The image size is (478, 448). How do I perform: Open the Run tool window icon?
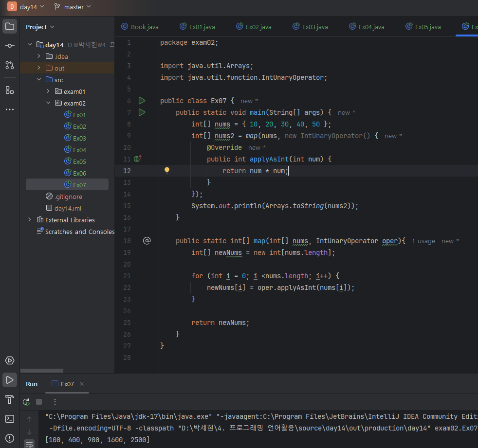point(10,380)
